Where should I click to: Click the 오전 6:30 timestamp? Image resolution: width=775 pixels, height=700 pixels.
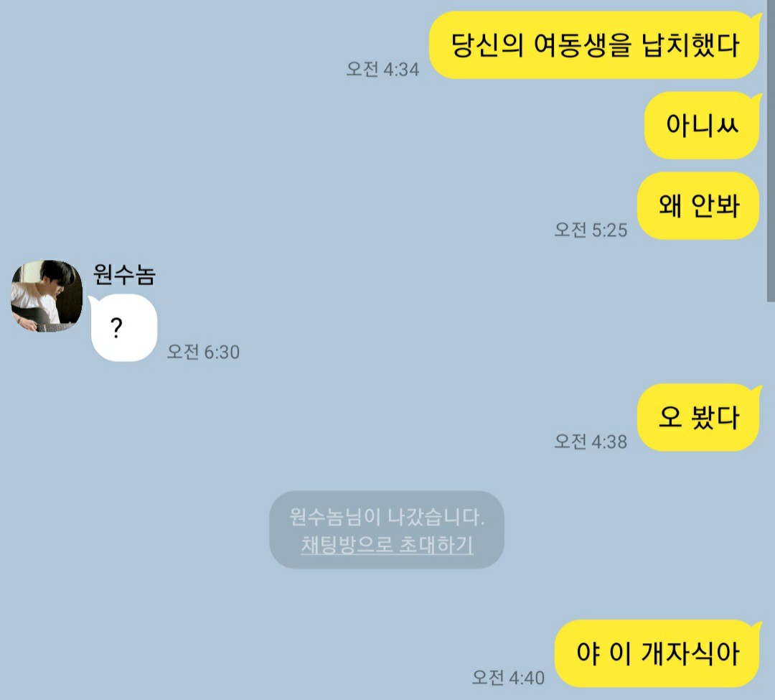pyautogui.click(x=203, y=352)
